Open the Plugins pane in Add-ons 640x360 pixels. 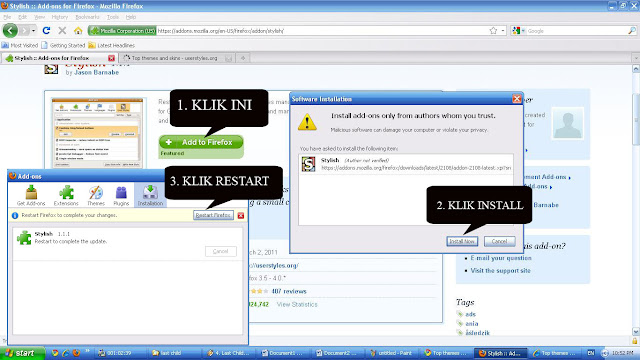(121, 195)
